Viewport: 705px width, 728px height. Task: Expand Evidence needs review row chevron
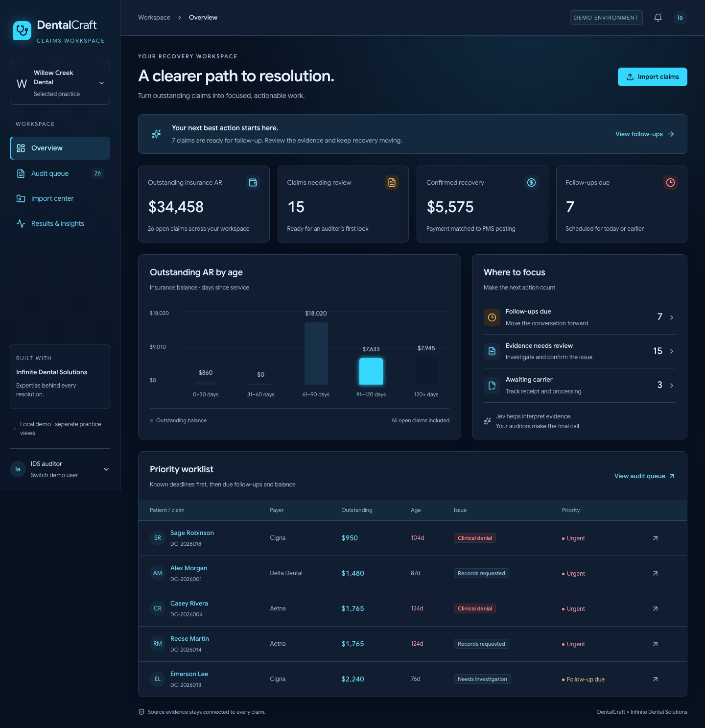[x=672, y=351]
